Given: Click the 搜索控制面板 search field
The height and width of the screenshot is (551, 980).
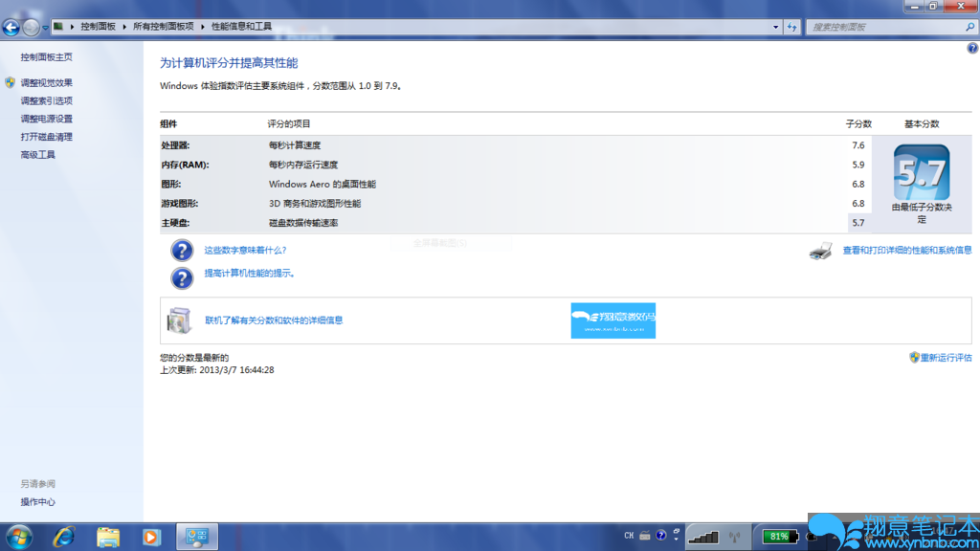Looking at the screenshot, I should (880, 27).
